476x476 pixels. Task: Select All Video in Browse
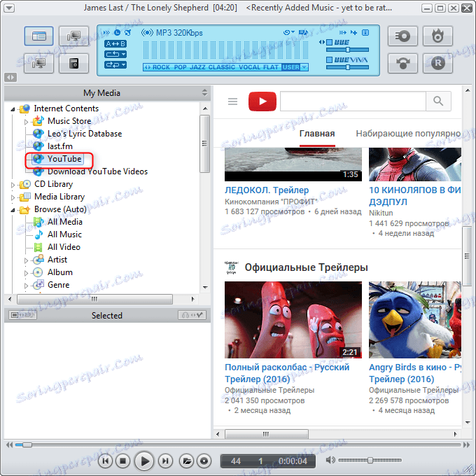[x=64, y=247]
